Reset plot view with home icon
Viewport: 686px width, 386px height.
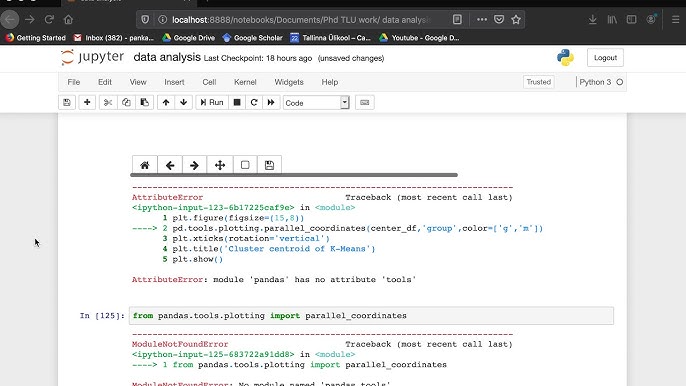[145, 165]
